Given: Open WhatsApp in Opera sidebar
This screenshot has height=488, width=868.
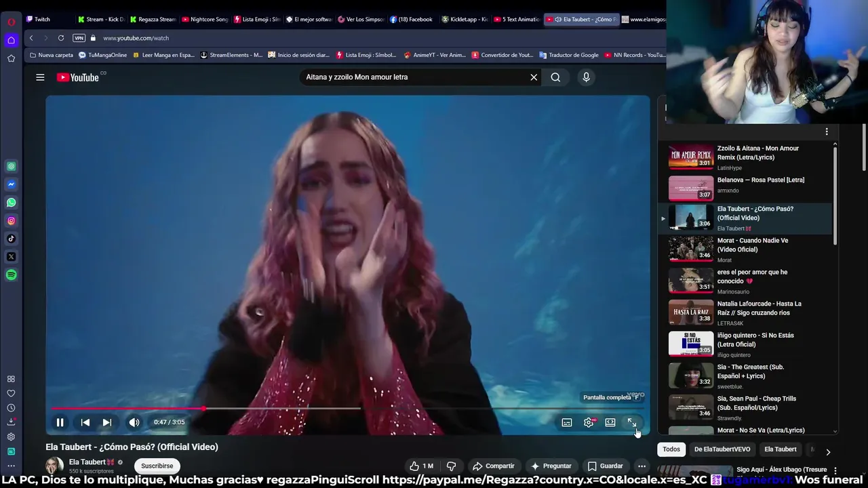Looking at the screenshot, I should pyautogui.click(x=11, y=203).
